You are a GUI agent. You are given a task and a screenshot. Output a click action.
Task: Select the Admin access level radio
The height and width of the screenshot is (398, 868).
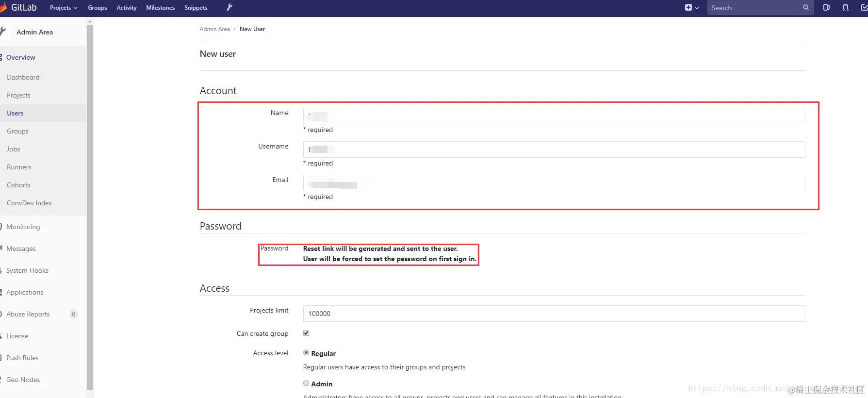click(x=306, y=383)
